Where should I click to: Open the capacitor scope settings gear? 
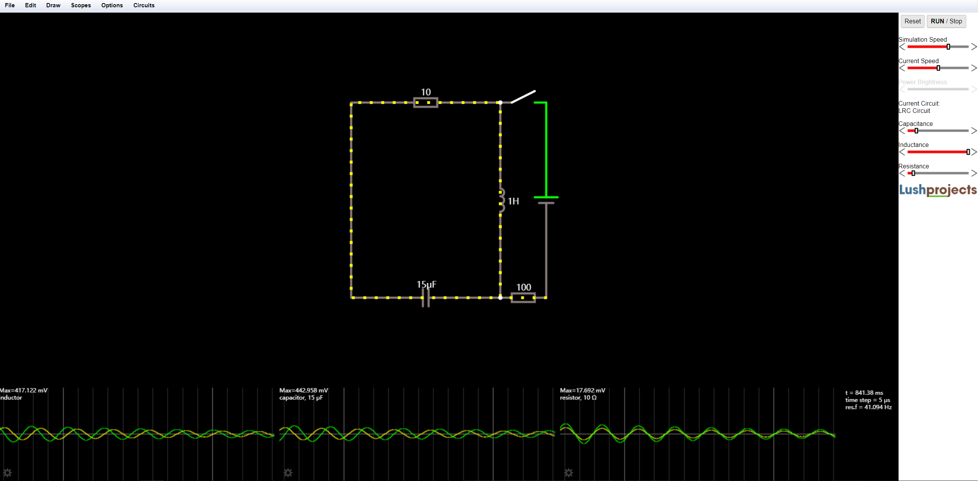[x=288, y=473]
